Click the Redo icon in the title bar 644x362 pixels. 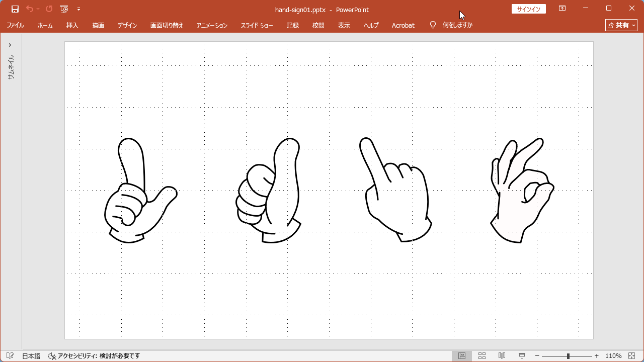[49, 9]
